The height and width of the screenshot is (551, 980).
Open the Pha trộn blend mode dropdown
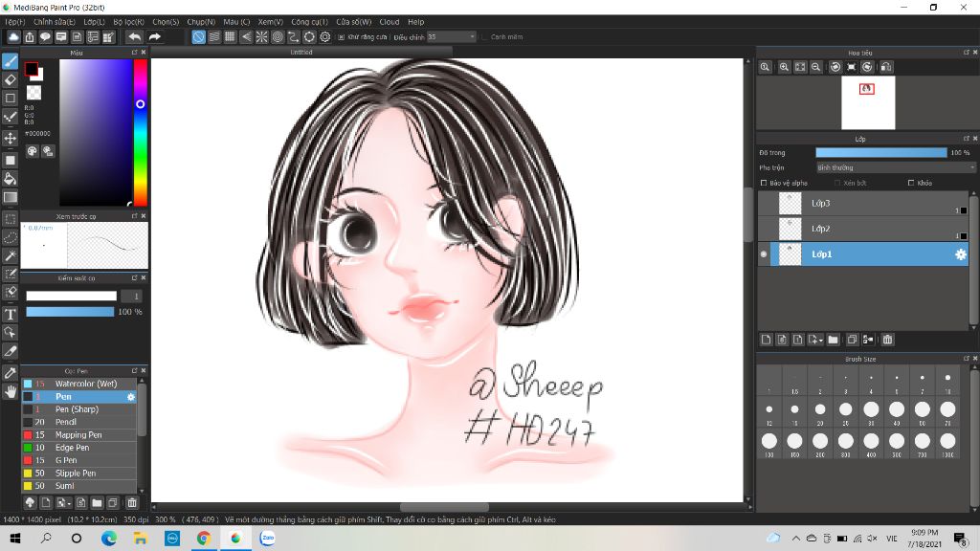pyautogui.click(x=896, y=167)
